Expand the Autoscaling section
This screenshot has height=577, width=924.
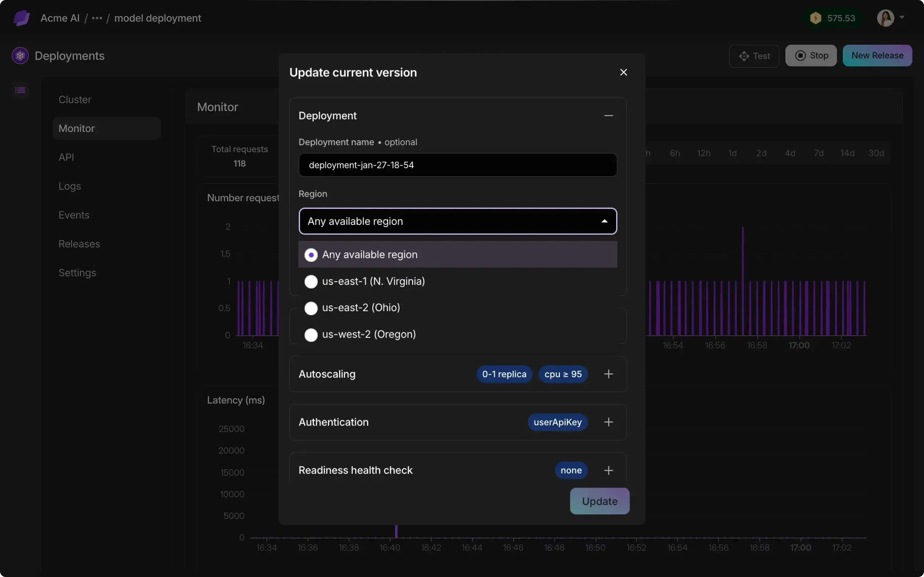pos(609,374)
